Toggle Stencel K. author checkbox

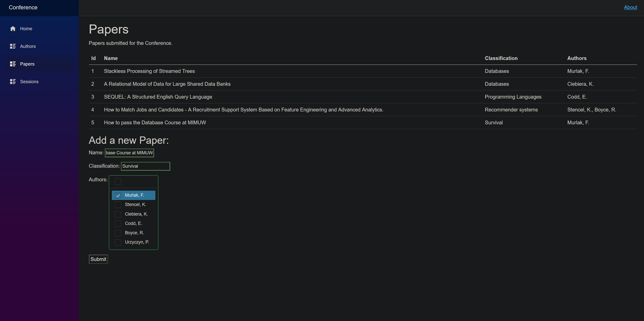tap(118, 205)
